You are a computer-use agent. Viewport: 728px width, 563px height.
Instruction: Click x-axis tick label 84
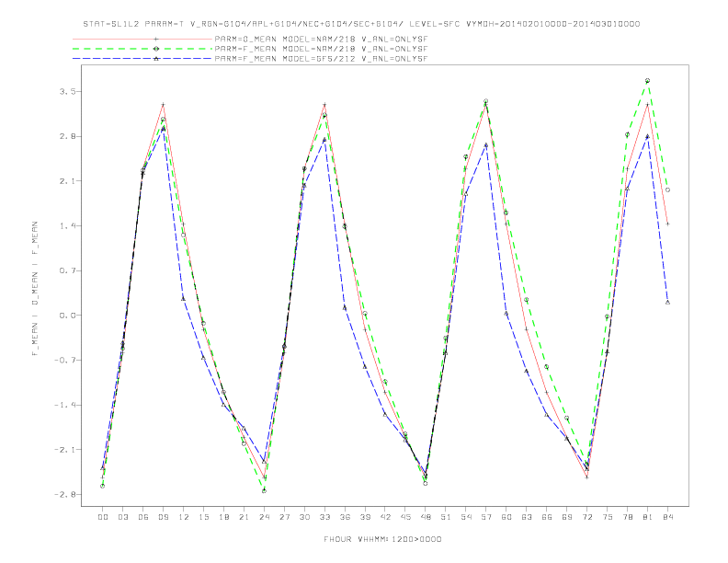(667, 517)
